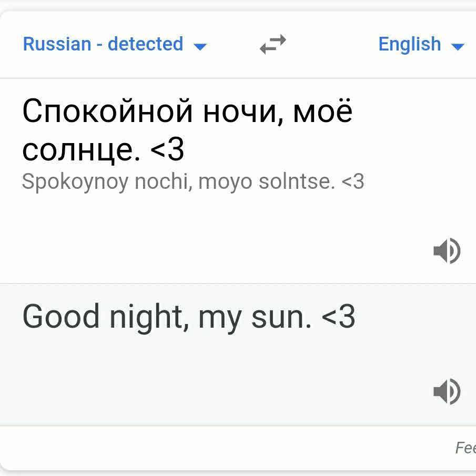Click the <3 after солнце

167,150
